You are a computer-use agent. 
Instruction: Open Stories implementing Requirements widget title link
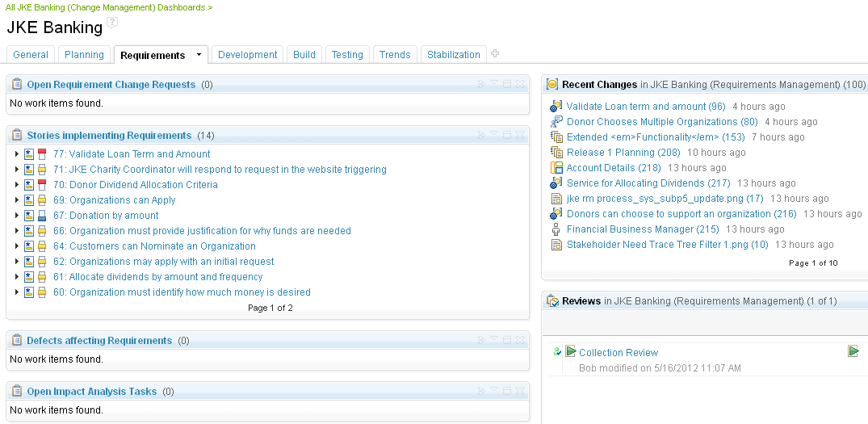tap(109, 136)
